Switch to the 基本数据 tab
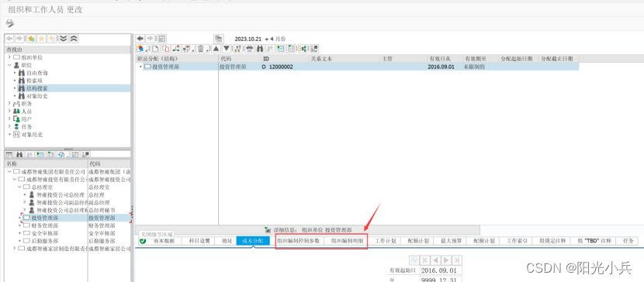Viewport: 644px width, 282px height. (x=164, y=241)
